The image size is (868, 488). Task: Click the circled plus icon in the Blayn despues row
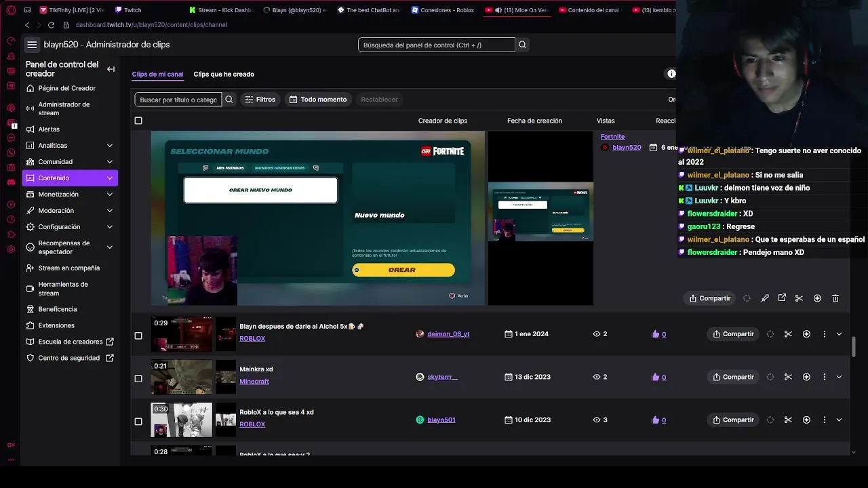coord(806,334)
